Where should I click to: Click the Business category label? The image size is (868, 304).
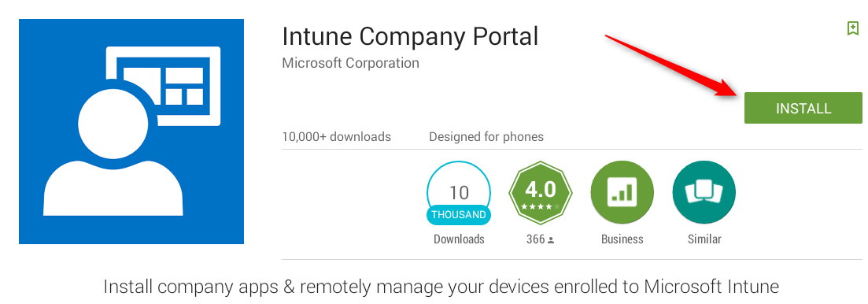pyautogui.click(x=622, y=239)
